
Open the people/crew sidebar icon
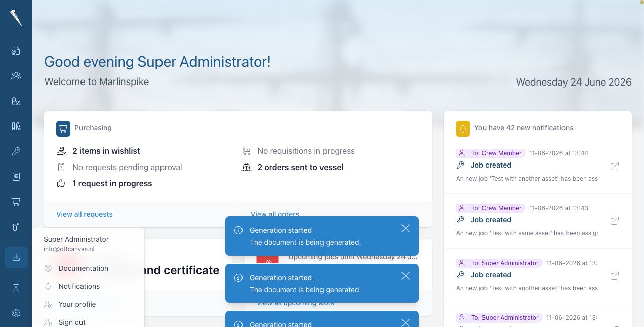[16, 76]
